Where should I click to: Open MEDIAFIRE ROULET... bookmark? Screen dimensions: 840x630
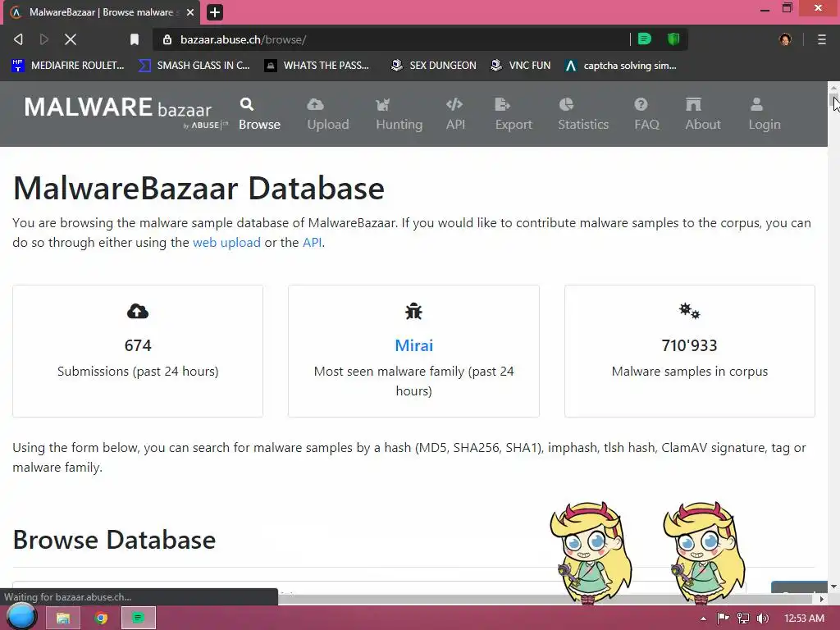click(x=68, y=66)
